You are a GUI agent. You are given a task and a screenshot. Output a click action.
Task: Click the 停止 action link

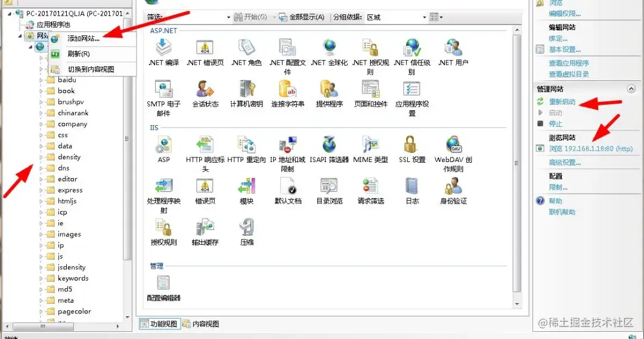(555, 123)
